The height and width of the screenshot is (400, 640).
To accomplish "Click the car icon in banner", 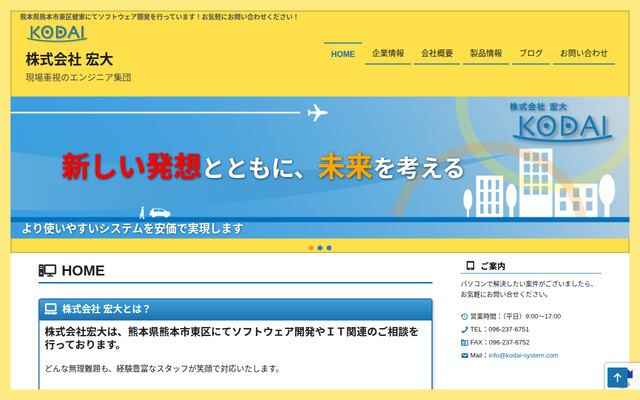I will point(160,213).
